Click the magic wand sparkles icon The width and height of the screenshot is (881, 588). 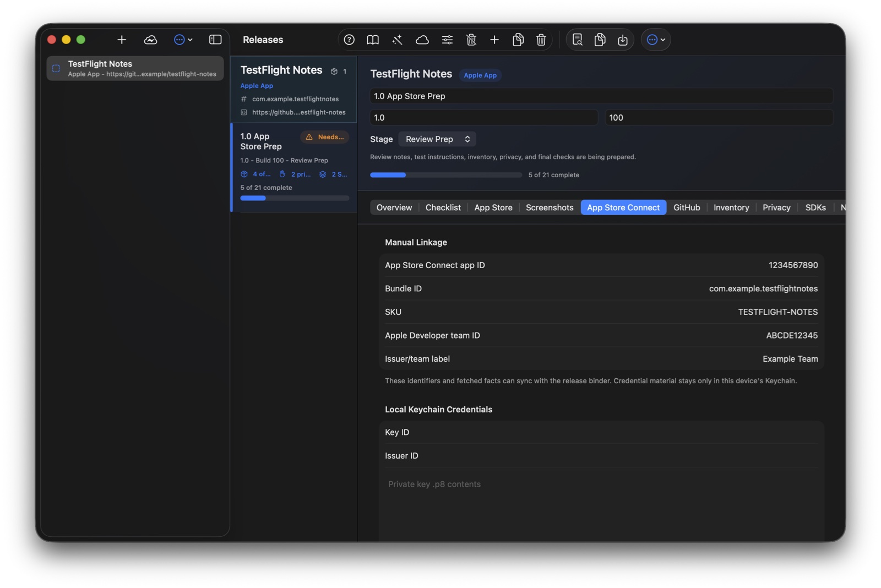tap(397, 40)
